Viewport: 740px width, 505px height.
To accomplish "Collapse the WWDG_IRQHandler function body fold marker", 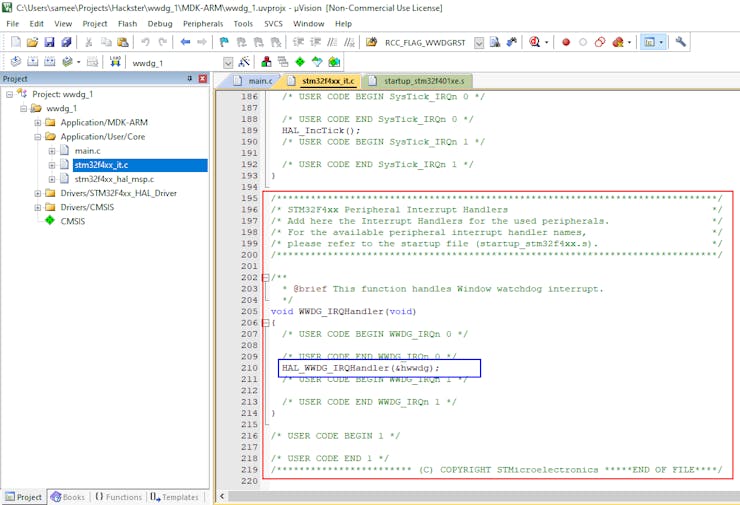I will [x=265, y=322].
